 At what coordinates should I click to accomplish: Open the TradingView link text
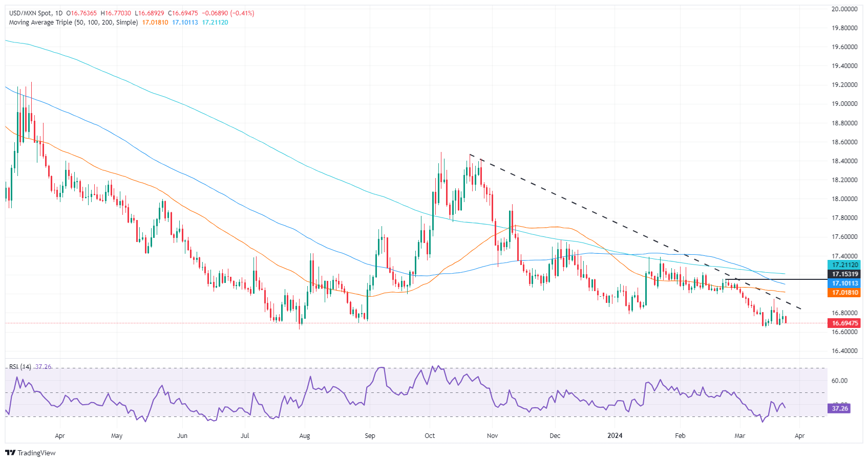point(36,453)
